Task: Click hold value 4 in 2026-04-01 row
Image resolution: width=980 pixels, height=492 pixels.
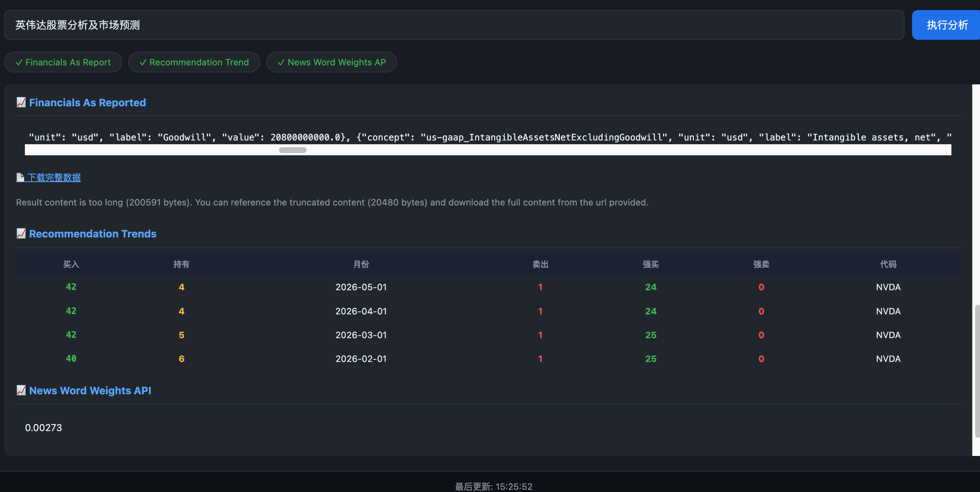Action: (181, 311)
